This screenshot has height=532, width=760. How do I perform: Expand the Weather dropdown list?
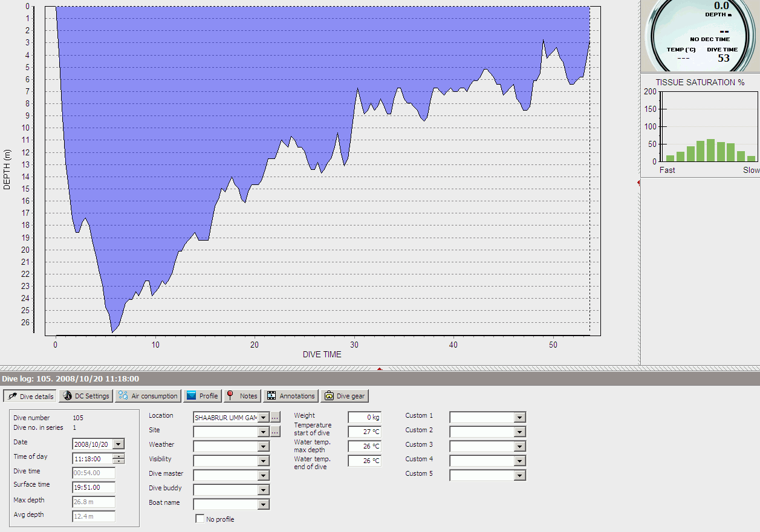click(263, 446)
